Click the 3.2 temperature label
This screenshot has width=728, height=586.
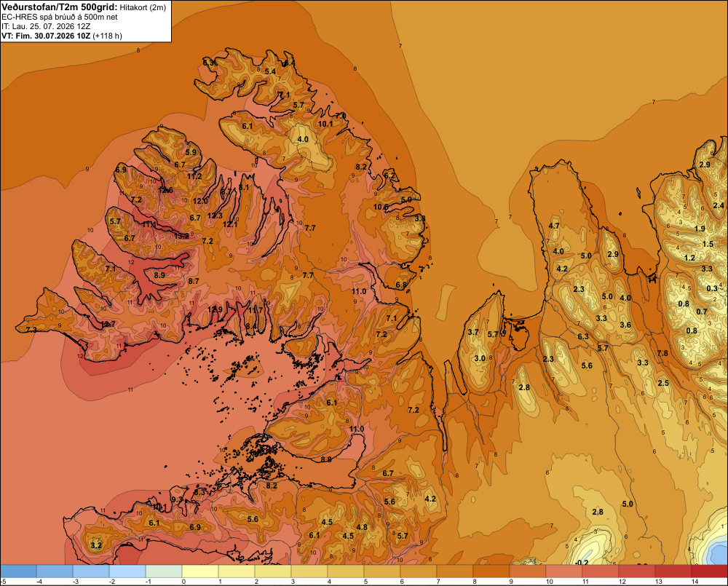pos(96,545)
